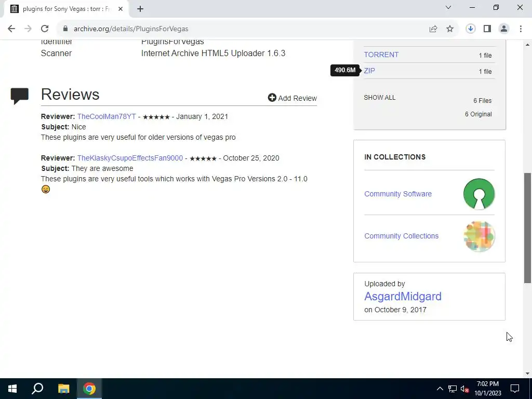Click the Community Collections colorful thumbnail
Viewport: 532px width, 399px height.
pos(478,236)
